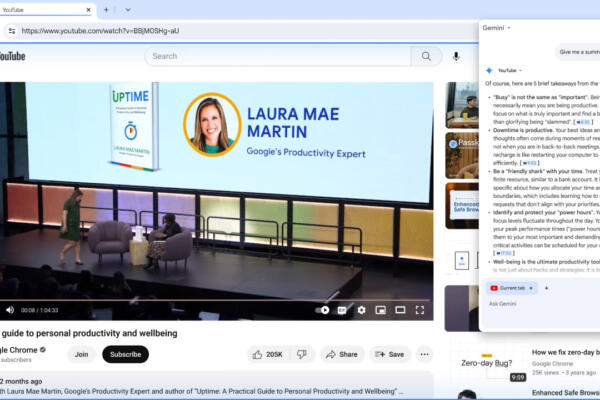
Task: Click the YouTube logo
Action: (x=12, y=56)
